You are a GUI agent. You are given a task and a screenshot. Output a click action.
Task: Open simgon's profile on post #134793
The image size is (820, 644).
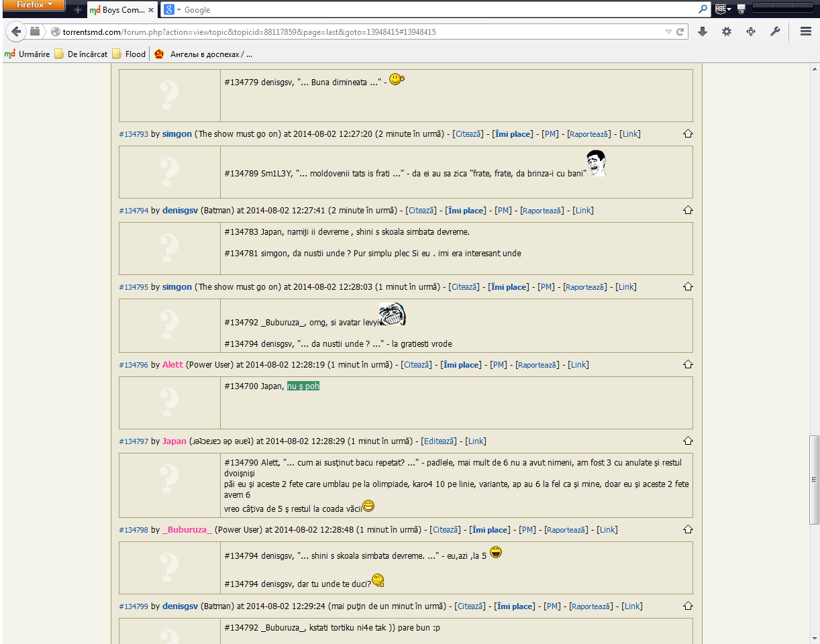(177, 134)
